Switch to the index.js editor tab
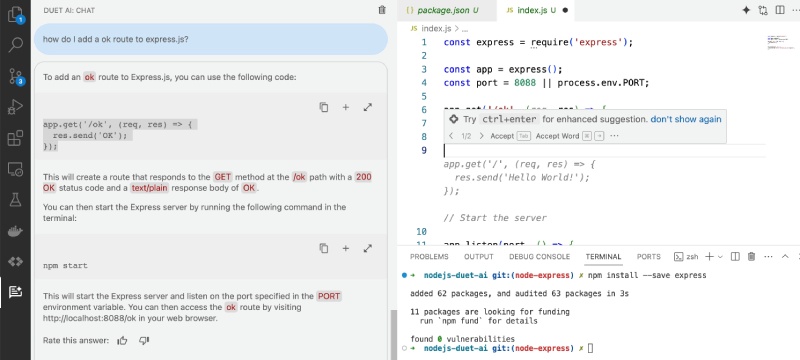 pyautogui.click(x=537, y=10)
